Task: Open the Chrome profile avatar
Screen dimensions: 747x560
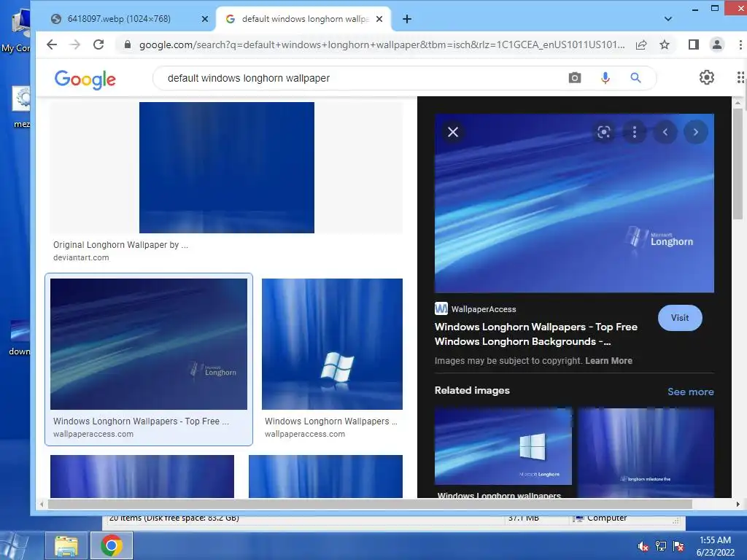Action: point(716,44)
